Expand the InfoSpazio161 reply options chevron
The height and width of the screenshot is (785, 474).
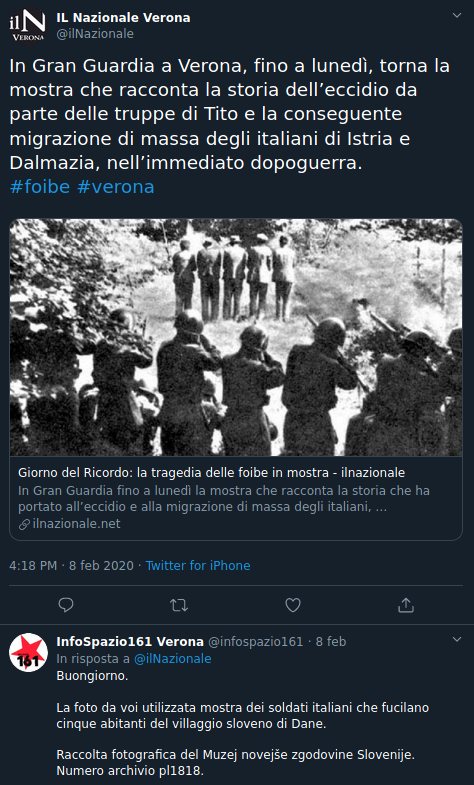coord(456,639)
